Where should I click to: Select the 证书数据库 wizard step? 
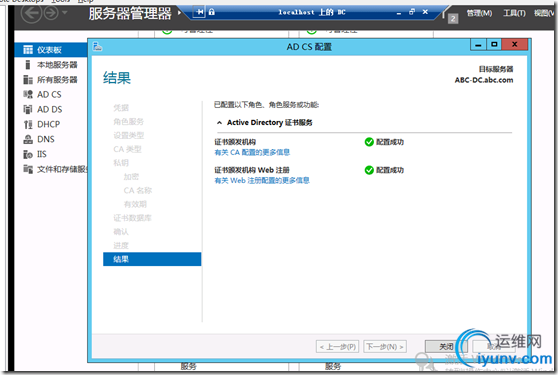(132, 218)
